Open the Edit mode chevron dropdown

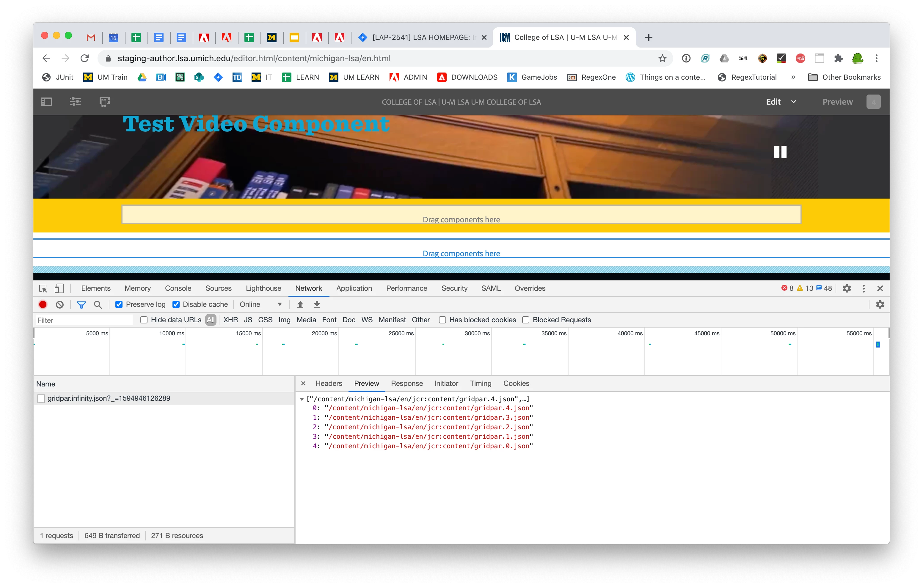793,102
